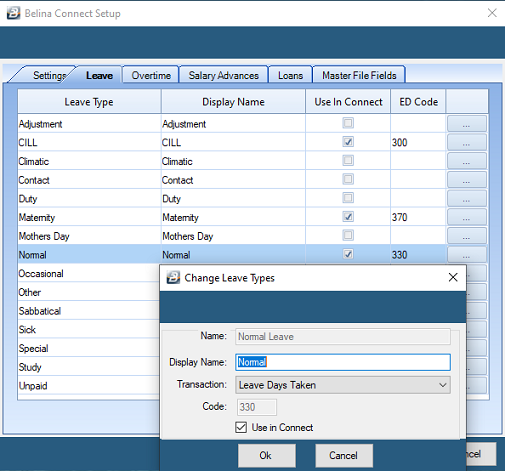The height and width of the screenshot is (471, 505).
Task: Click ellipsis button for Mothers Day row
Action: tap(467, 236)
